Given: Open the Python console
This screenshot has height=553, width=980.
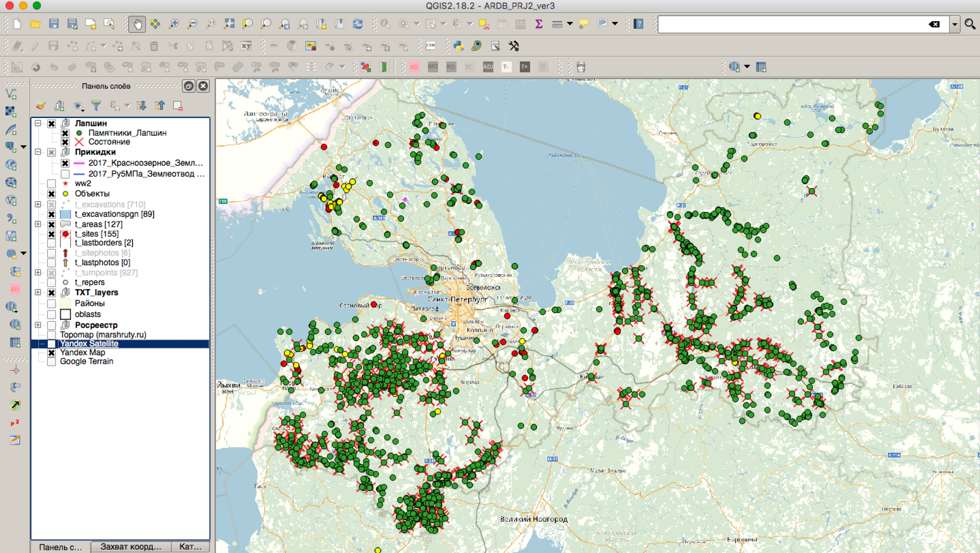Looking at the screenshot, I should 458,46.
